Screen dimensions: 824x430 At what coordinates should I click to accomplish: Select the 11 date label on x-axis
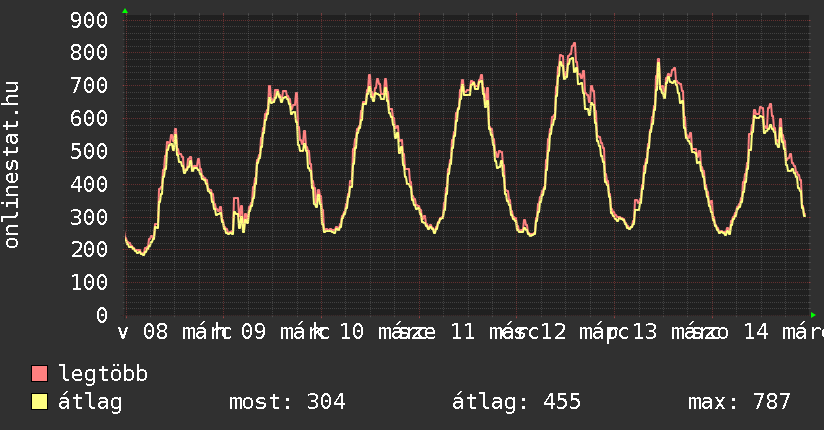[461, 332]
